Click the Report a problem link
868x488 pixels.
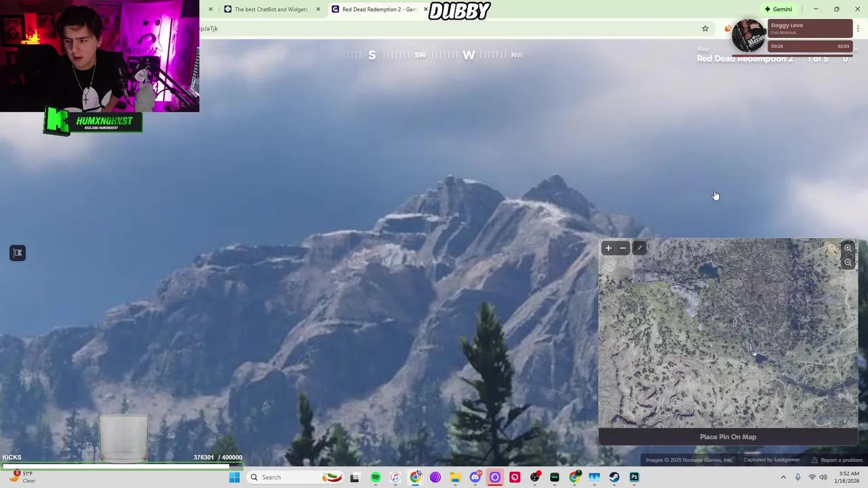(x=837, y=460)
